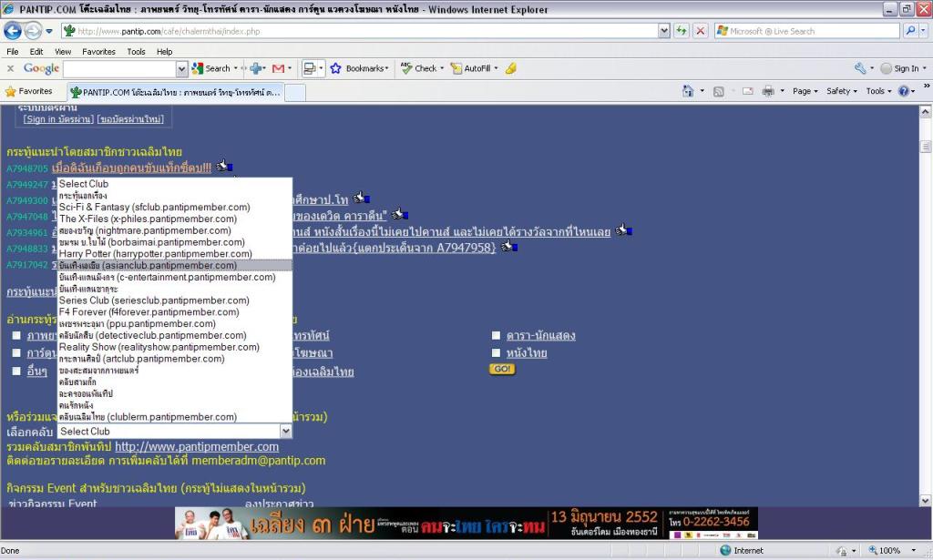The width and height of the screenshot is (933, 560).
Task: Open the zoom level 100% dropdown
Action: 914,551
